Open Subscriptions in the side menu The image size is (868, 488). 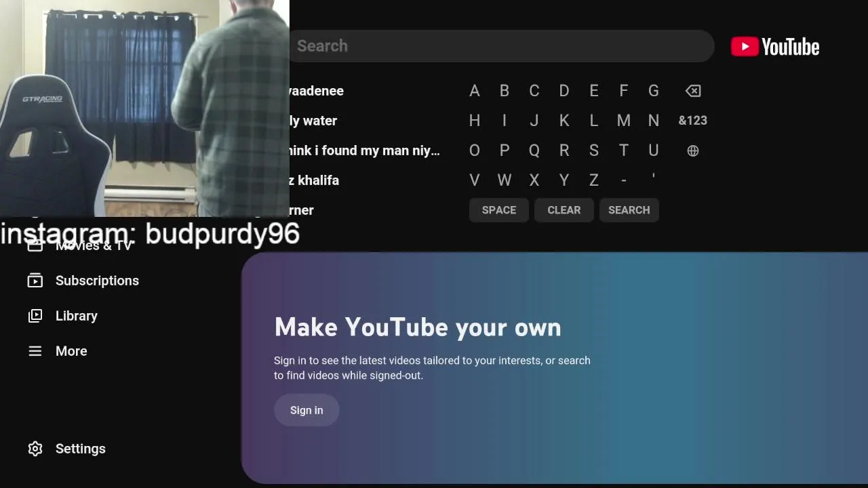(97, 281)
